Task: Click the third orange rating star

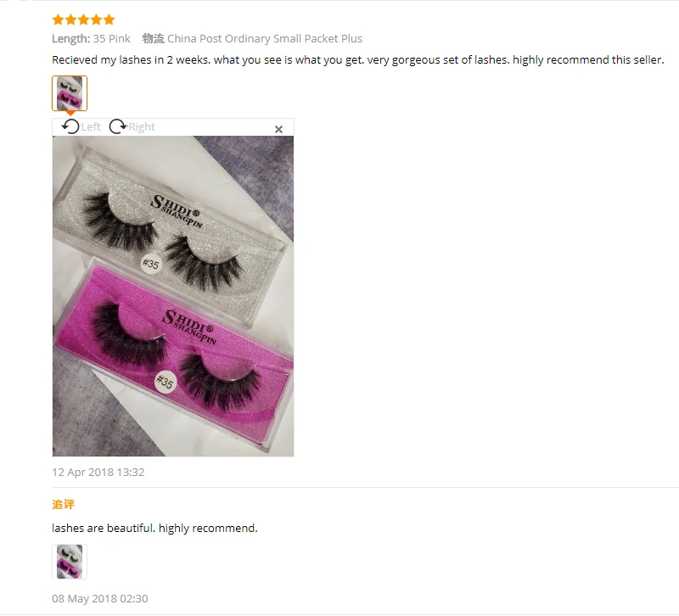Action: click(x=83, y=20)
